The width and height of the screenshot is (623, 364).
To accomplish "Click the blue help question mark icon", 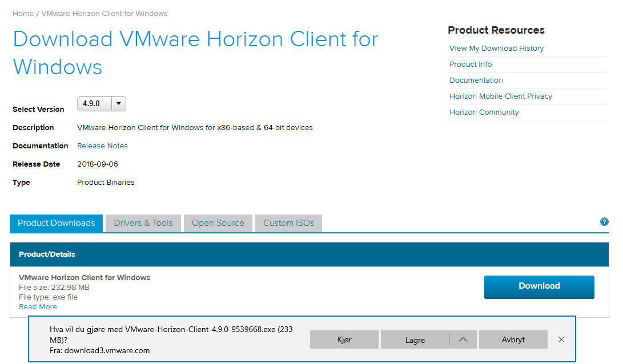I will pyautogui.click(x=604, y=222).
